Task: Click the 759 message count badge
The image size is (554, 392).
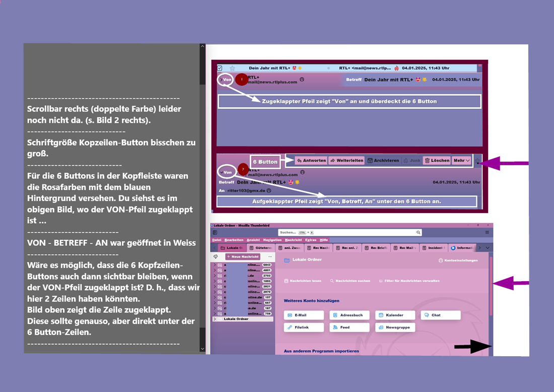Action: (268, 313)
